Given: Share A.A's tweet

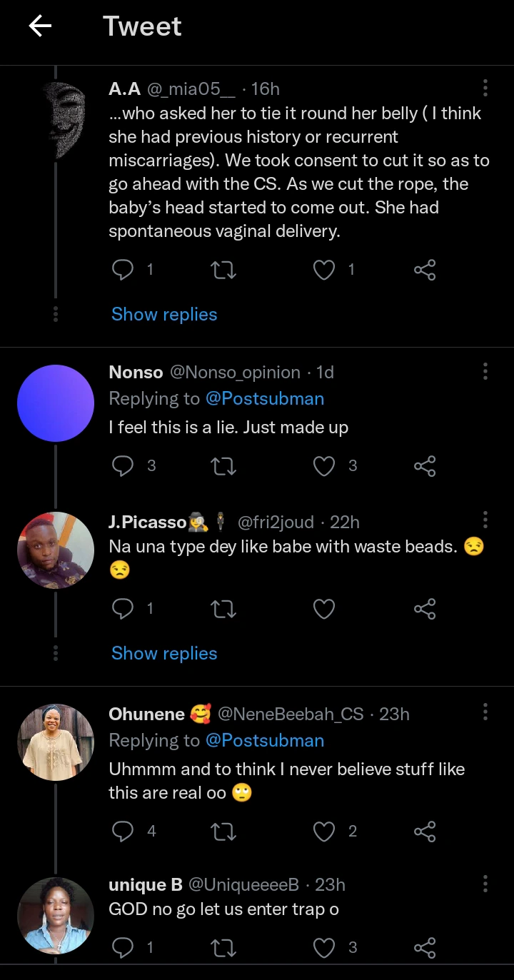Looking at the screenshot, I should 424,269.
